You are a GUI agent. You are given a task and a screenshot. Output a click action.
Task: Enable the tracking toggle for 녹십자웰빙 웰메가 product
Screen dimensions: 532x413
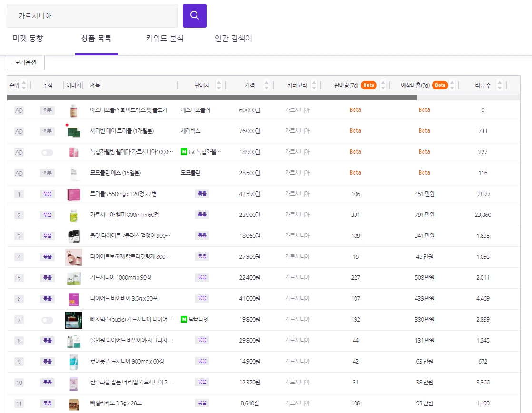47,152
